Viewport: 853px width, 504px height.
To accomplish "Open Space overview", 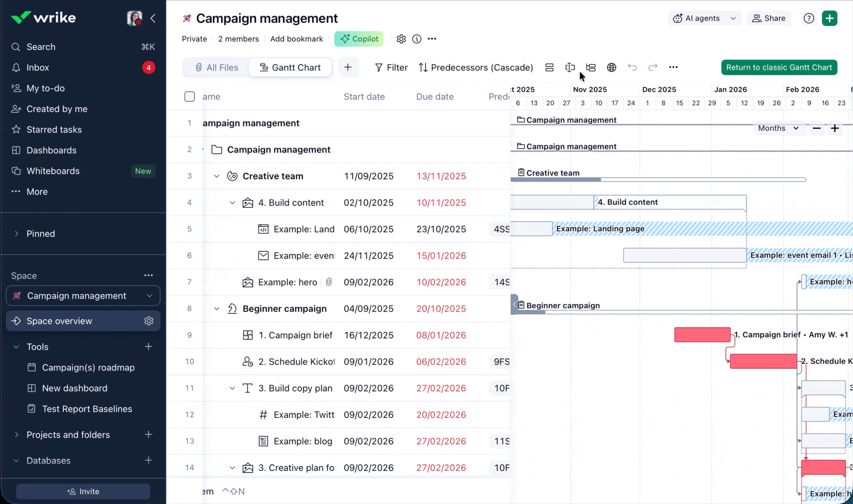I will [x=83, y=321].
